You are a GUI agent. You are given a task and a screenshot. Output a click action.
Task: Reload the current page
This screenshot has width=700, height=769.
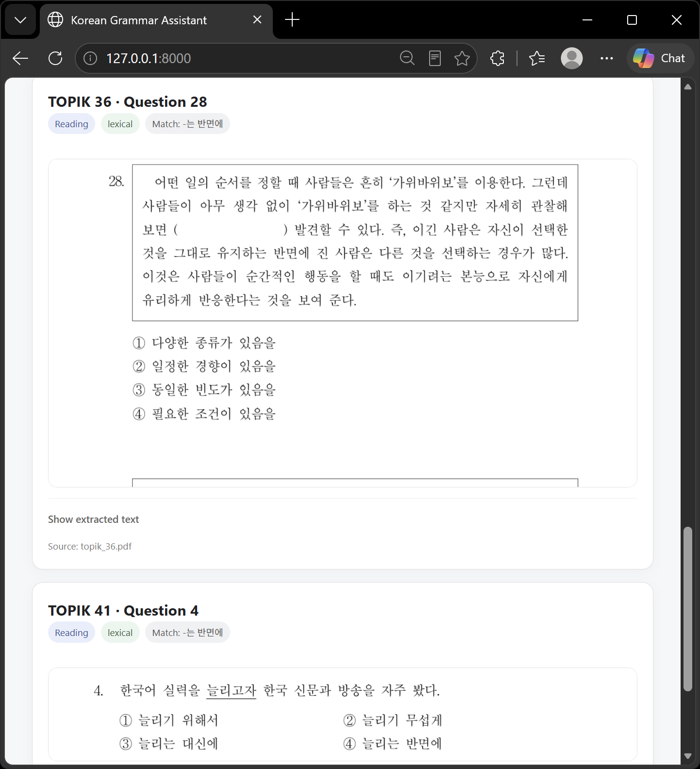click(x=55, y=58)
